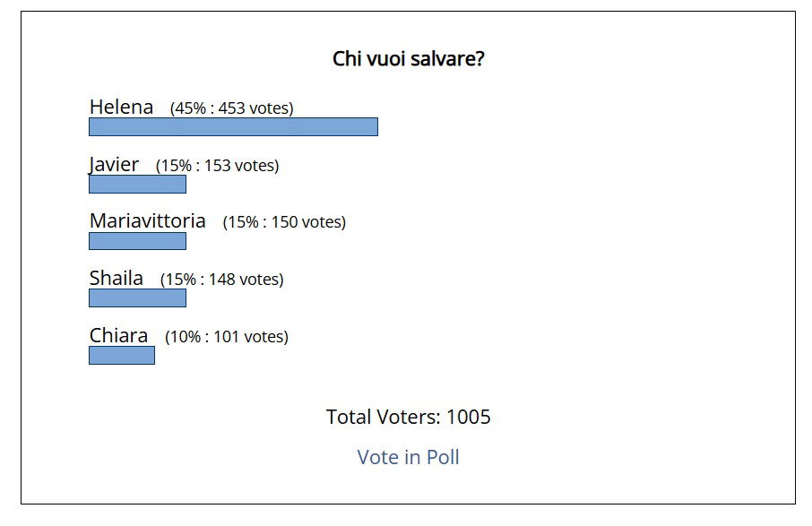Click the Javier candidate name
The width and height of the screenshot is (812, 526).
(114, 165)
